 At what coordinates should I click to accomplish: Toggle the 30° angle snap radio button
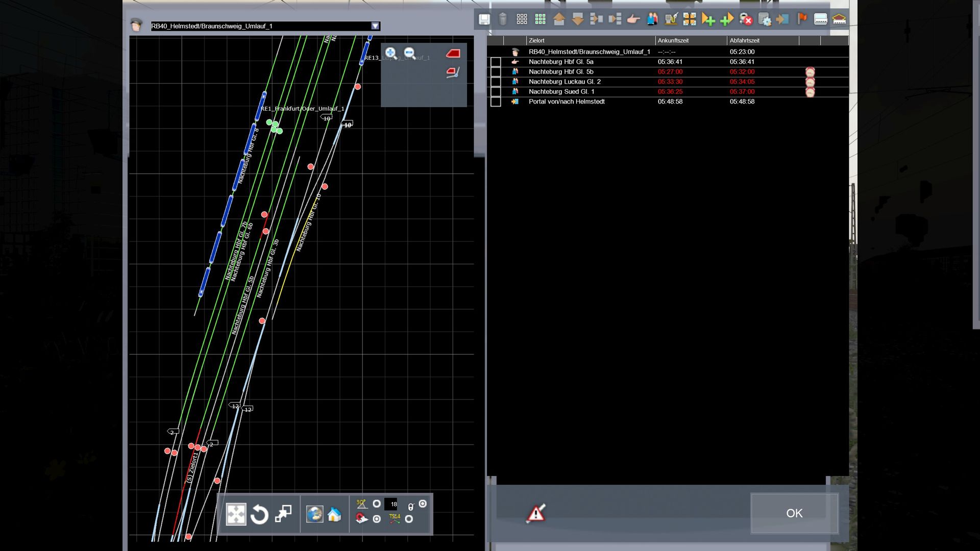coord(377,504)
